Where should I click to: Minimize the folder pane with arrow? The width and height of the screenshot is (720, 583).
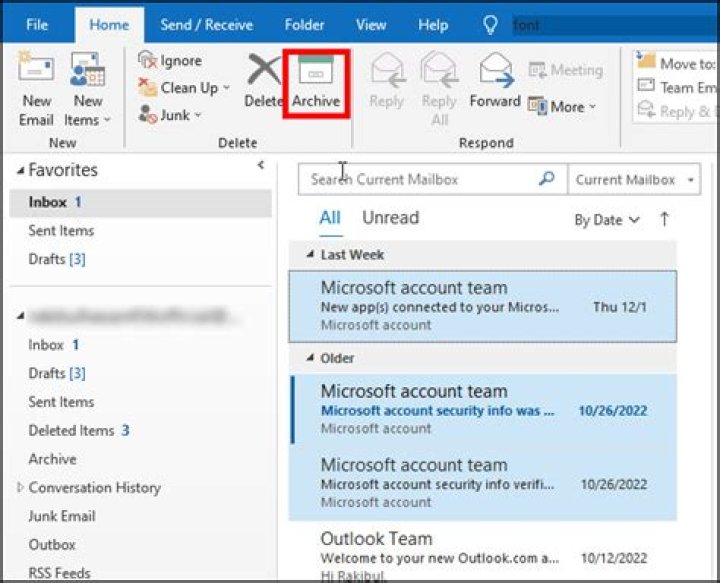pos(261,165)
